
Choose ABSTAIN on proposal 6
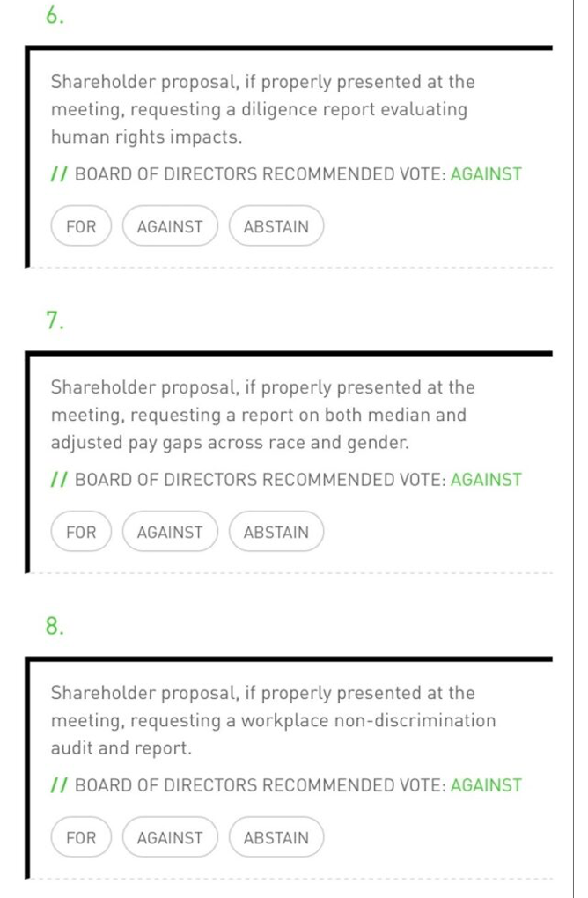point(276,226)
